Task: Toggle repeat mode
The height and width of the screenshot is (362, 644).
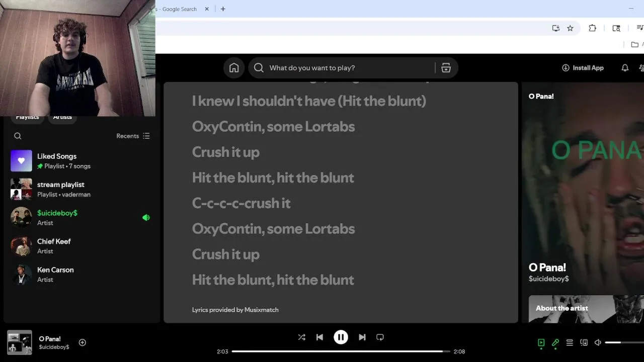Action: click(x=380, y=337)
